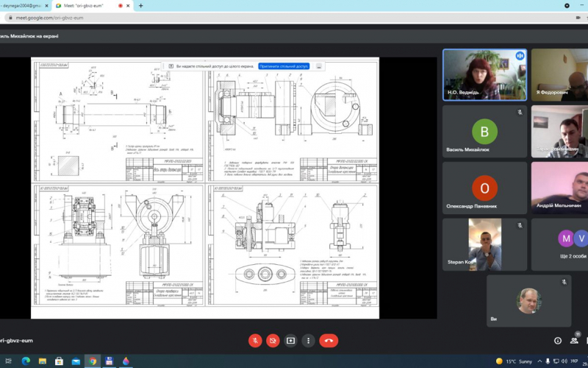Viewport: 588px width, 368px height.
Task: Close the deynegar2004 Gmail tab
Action: coord(46,6)
